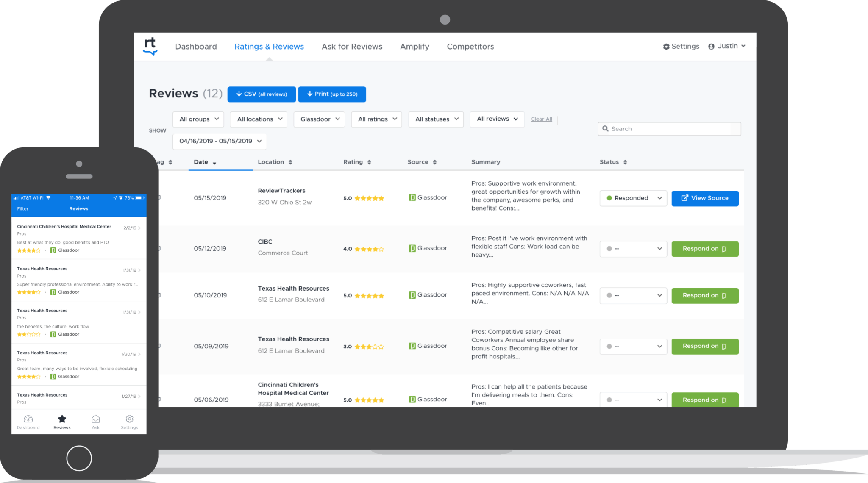Click three-star rating for 05/09/2019 review
This screenshot has height=483, width=868.
click(x=369, y=347)
